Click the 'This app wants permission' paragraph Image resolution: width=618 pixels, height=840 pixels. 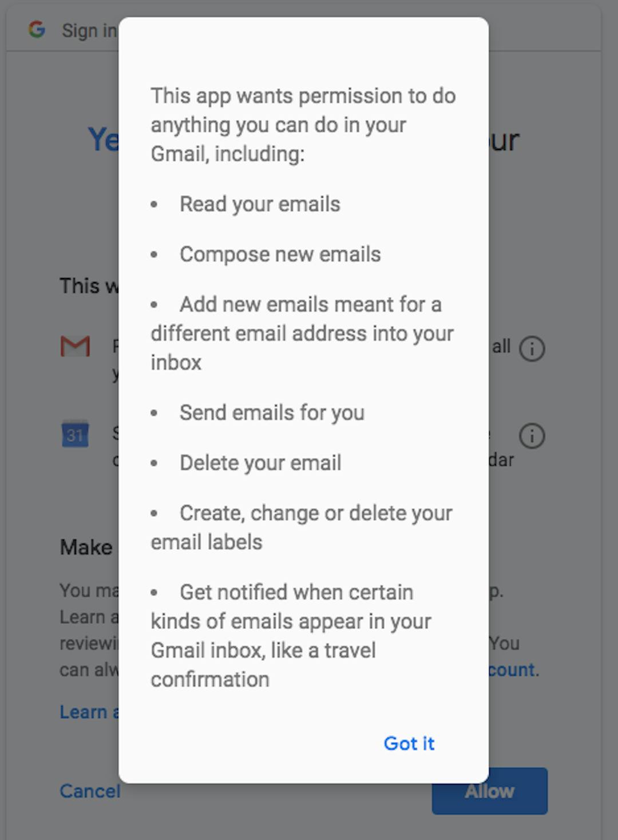[x=303, y=125]
